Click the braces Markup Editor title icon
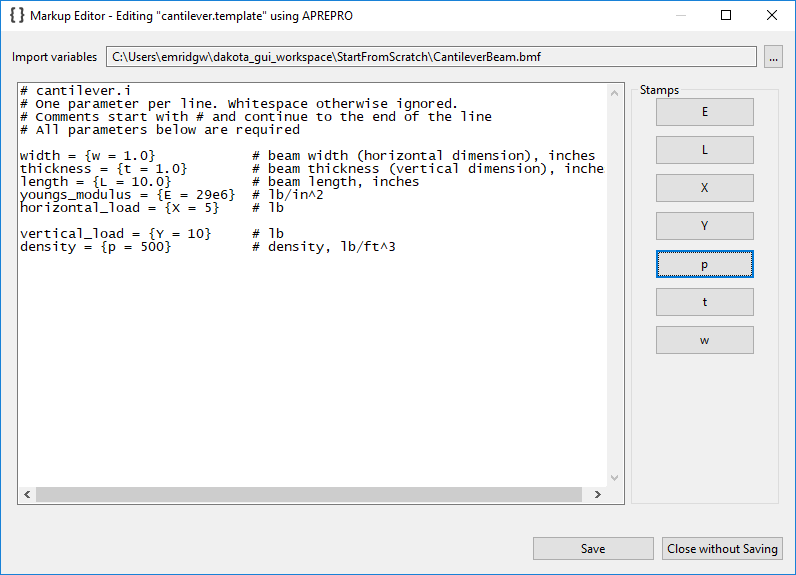This screenshot has height=575, width=796. (x=17, y=15)
